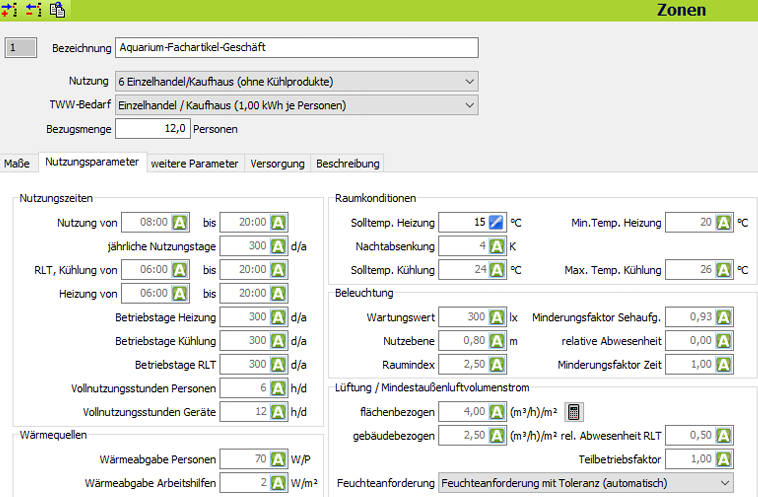Switch to the Maße tab

click(17, 163)
